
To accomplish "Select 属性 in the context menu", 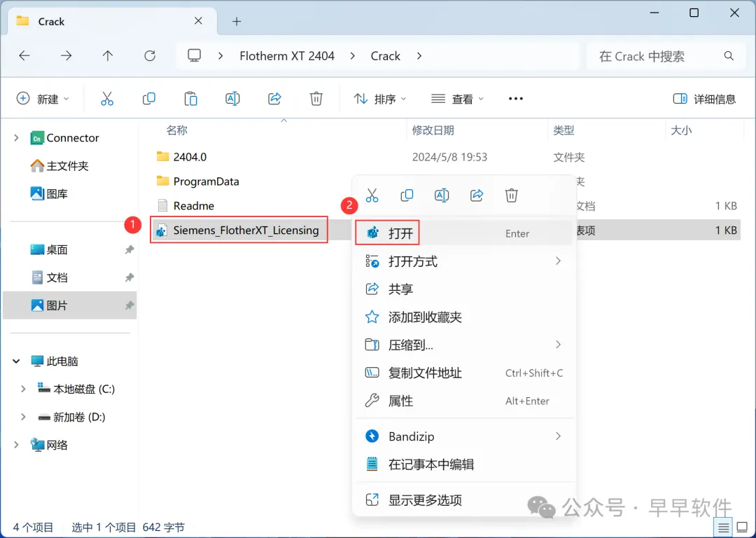I will pos(463,401).
